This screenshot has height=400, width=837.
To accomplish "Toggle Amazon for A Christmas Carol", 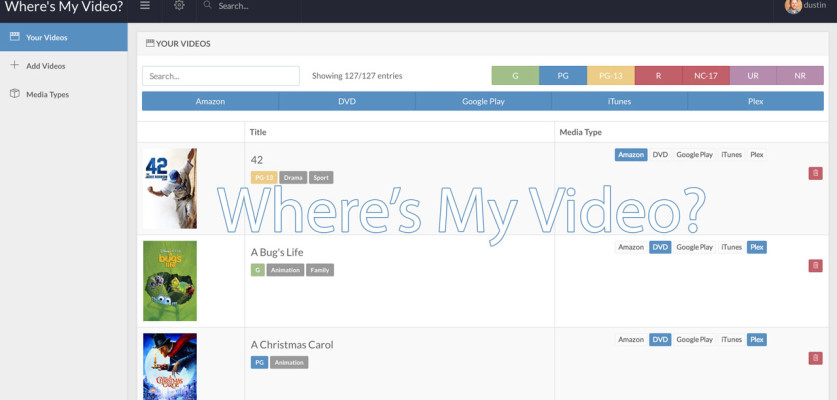I will [631, 339].
